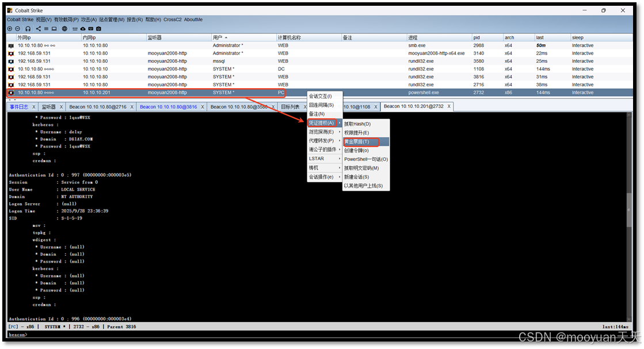Choose 以其他用户上线(S) menu entry

365,186
